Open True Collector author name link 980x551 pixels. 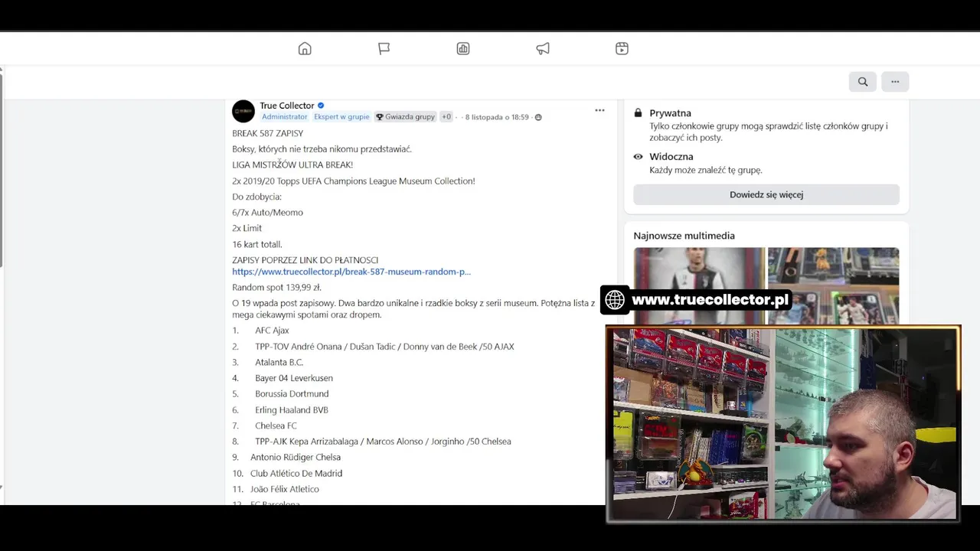tap(287, 106)
